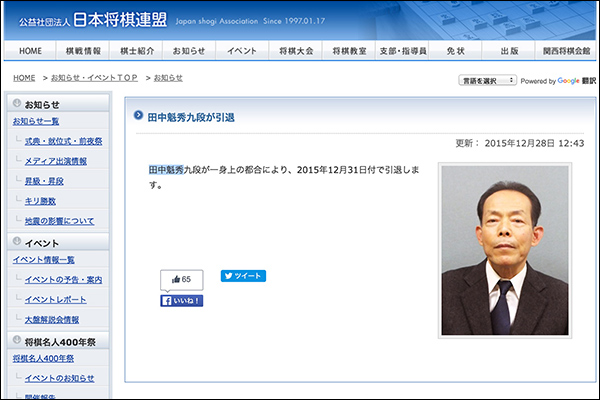Click the thumbs-up 65 like counter
This screenshot has width=600, height=400.
(x=181, y=279)
